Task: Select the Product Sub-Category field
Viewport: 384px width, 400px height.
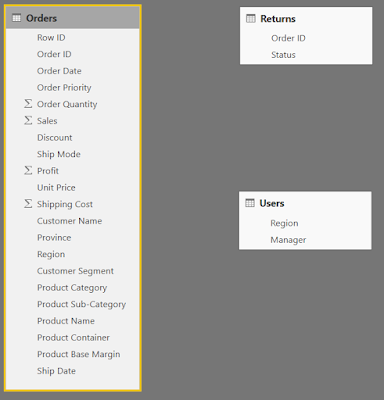Action: click(82, 304)
